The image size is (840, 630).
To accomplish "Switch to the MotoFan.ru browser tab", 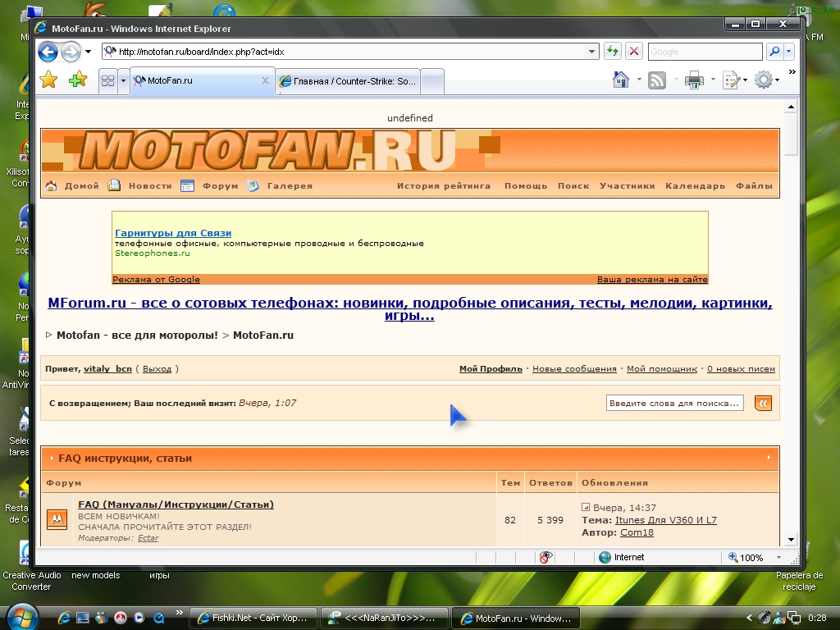I will pos(195,81).
